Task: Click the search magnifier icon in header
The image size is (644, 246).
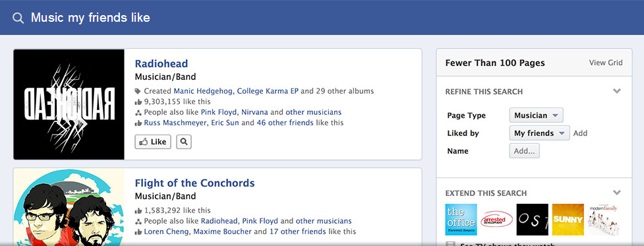Action: pos(18,18)
